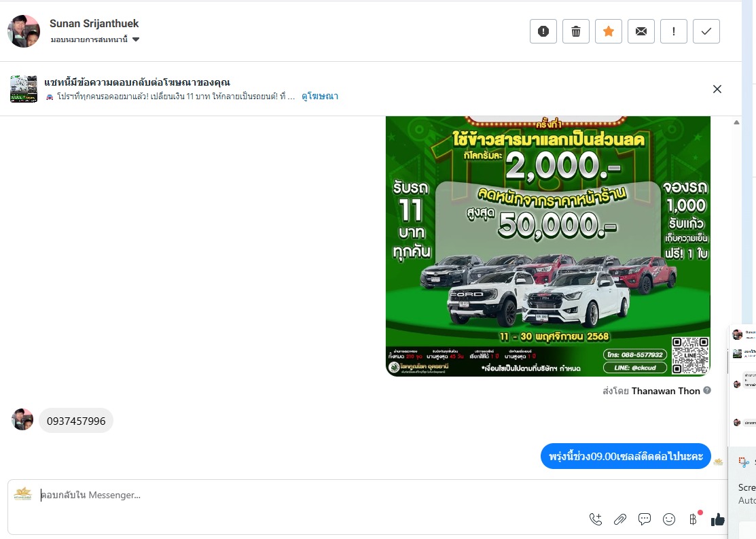Mark conversation as spam with exclamation circle icon
This screenshot has width=756, height=539.
(543, 31)
